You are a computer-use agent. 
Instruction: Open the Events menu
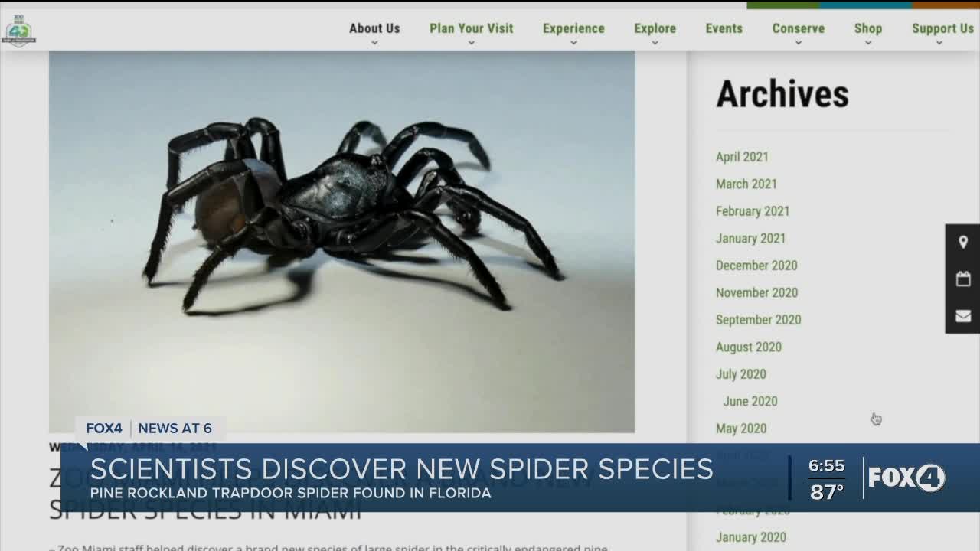tap(724, 28)
